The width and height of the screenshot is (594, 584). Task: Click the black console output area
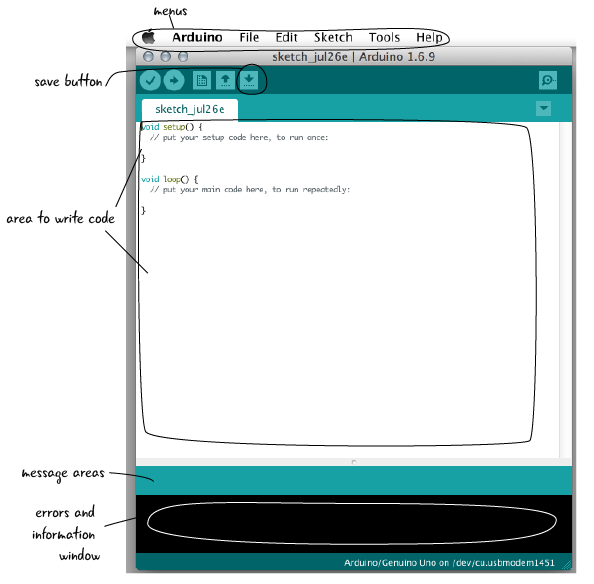[354, 524]
